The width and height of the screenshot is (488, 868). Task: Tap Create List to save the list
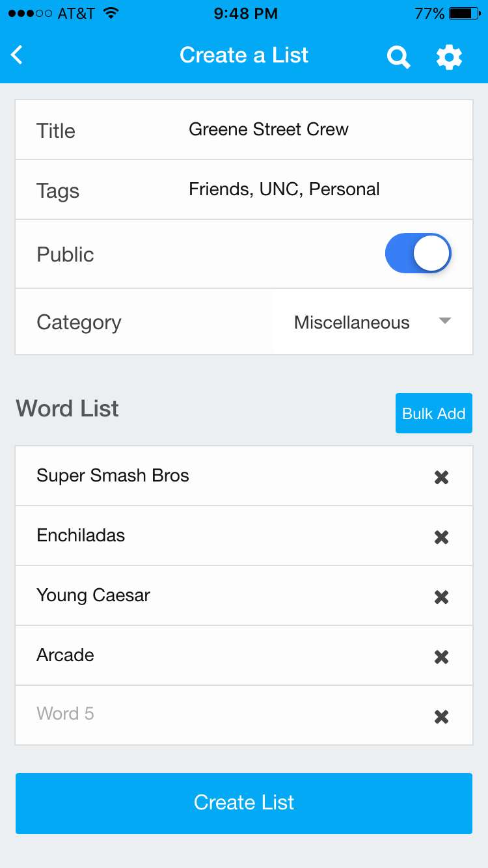click(244, 803)
